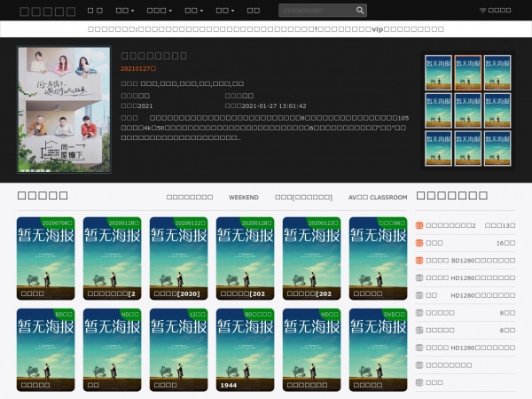Viewport: 532px width, 399px height.
Task: Open the card captioned 1944
Action: pos(245,350)
